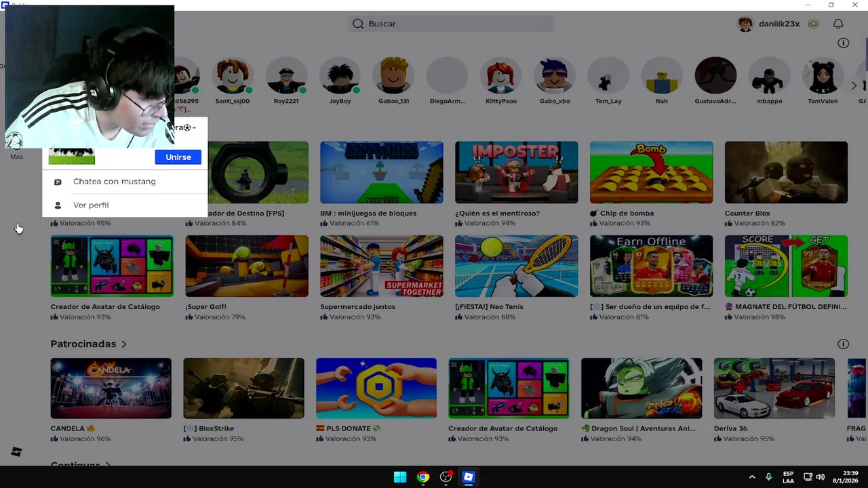Open the daniiik23x profile avatar
The height and width of the screenshot is (488, 868).
coord(746,24)
